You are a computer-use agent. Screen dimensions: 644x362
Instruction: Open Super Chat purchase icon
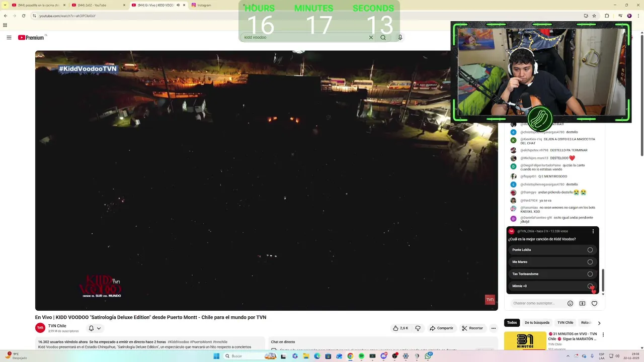[582, 303]
